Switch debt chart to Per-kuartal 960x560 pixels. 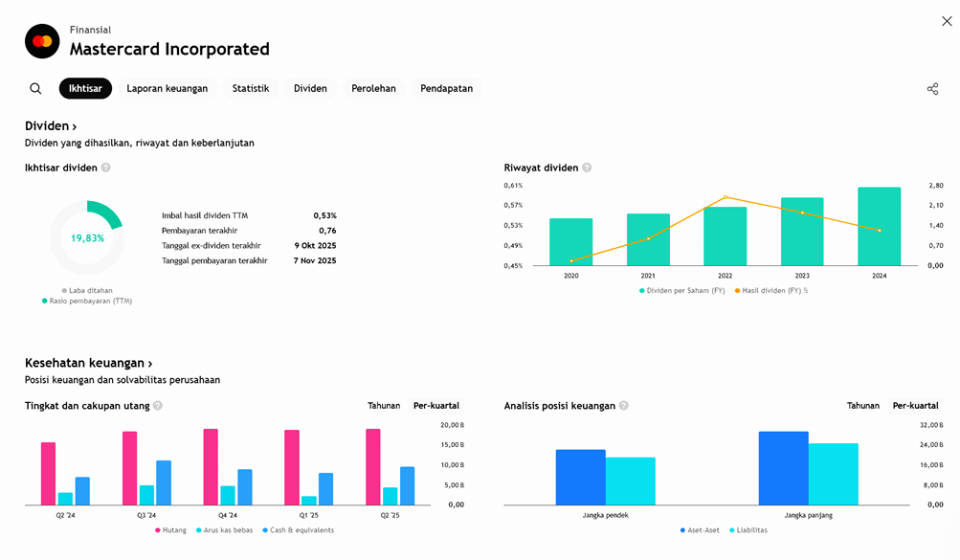[435, 406]
